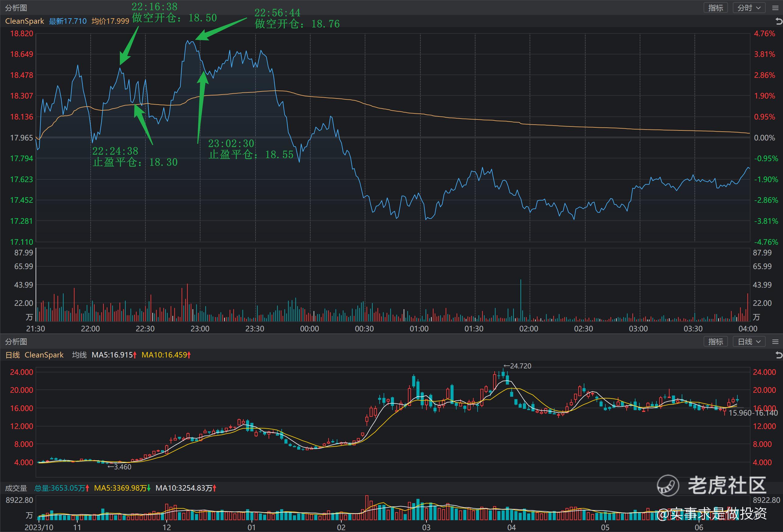Click the 24.720 high price marker

(x=517, y=366)
